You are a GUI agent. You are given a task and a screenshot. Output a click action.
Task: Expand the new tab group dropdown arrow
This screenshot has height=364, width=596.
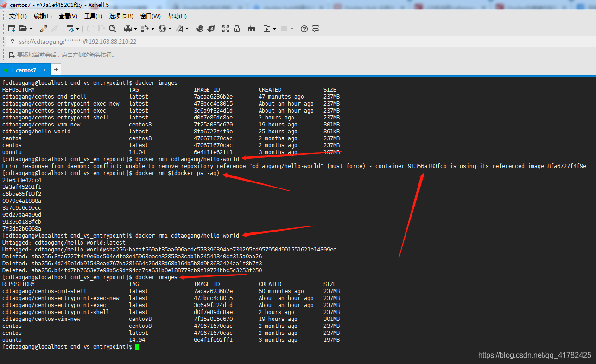(x=275, y=29)
